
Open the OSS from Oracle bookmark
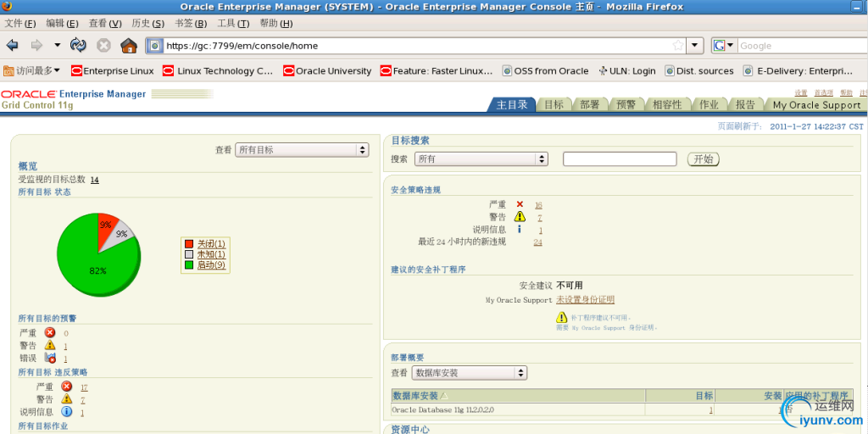(x=545, y=71)
